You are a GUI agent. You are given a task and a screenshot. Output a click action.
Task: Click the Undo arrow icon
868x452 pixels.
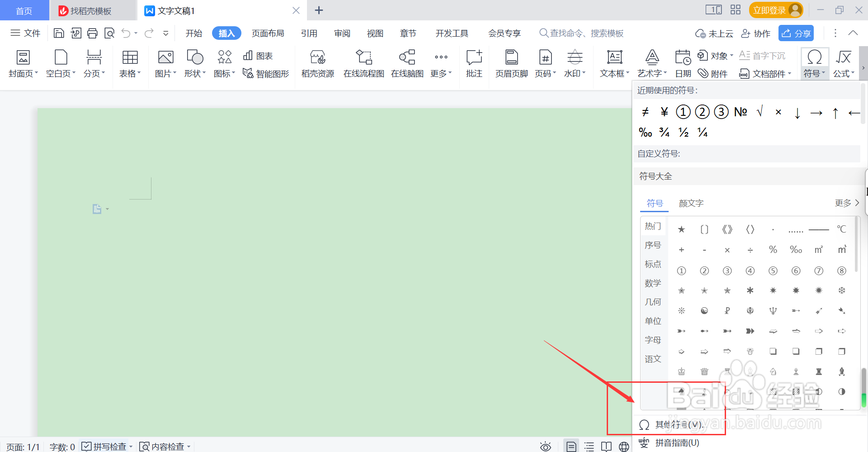pyautogui.click(x=126, y=33)
